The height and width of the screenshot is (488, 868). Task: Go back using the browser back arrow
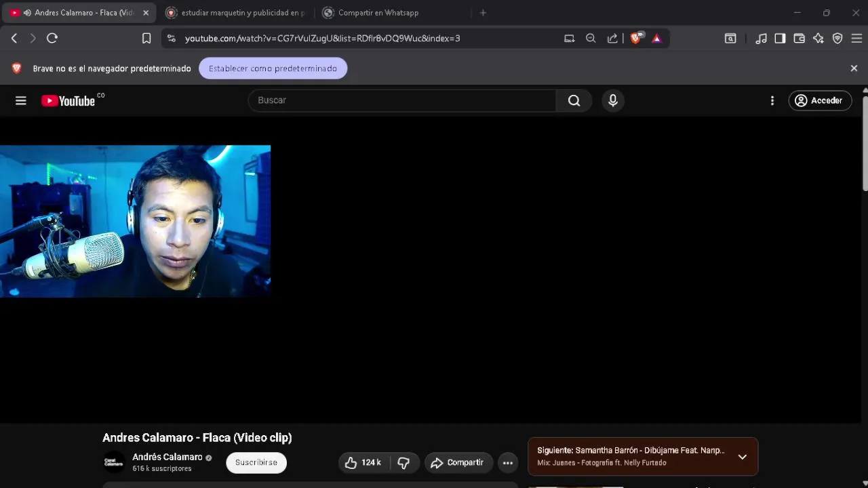click(x=14, y=39)
